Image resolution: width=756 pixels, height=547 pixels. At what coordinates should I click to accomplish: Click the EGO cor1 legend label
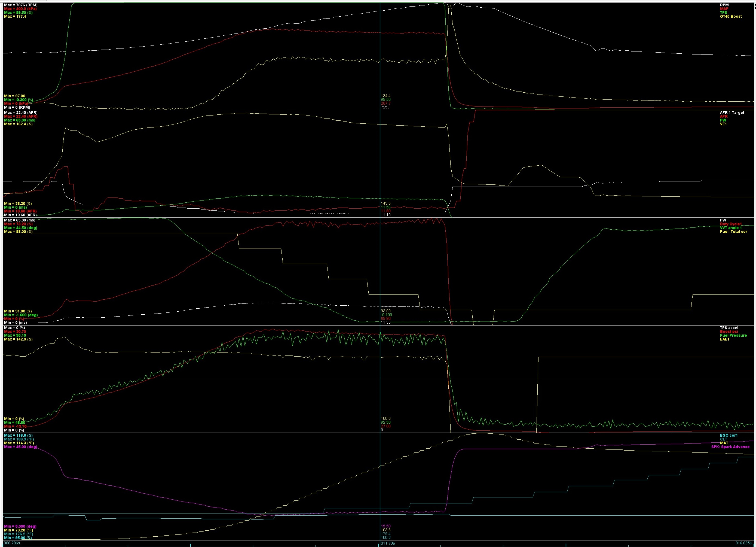click(x=728, y=436)
